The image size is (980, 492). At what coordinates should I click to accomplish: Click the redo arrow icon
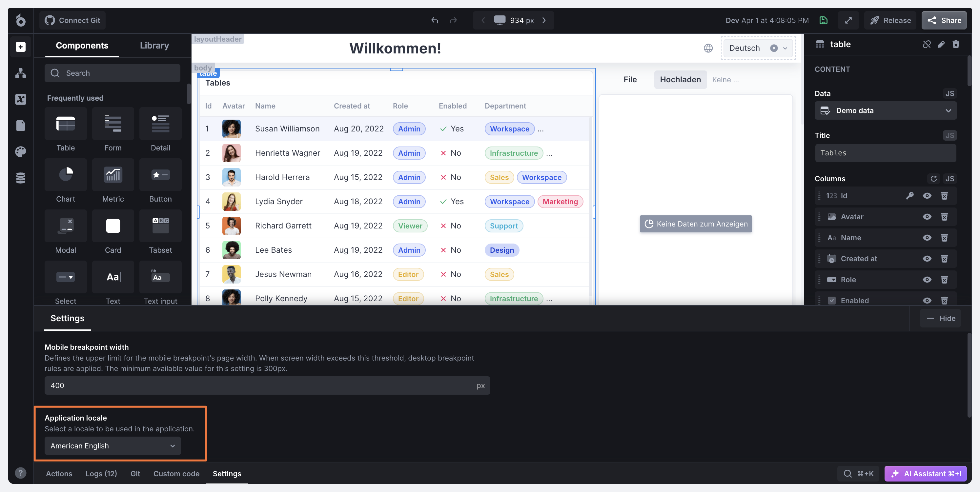pos(453,20)
